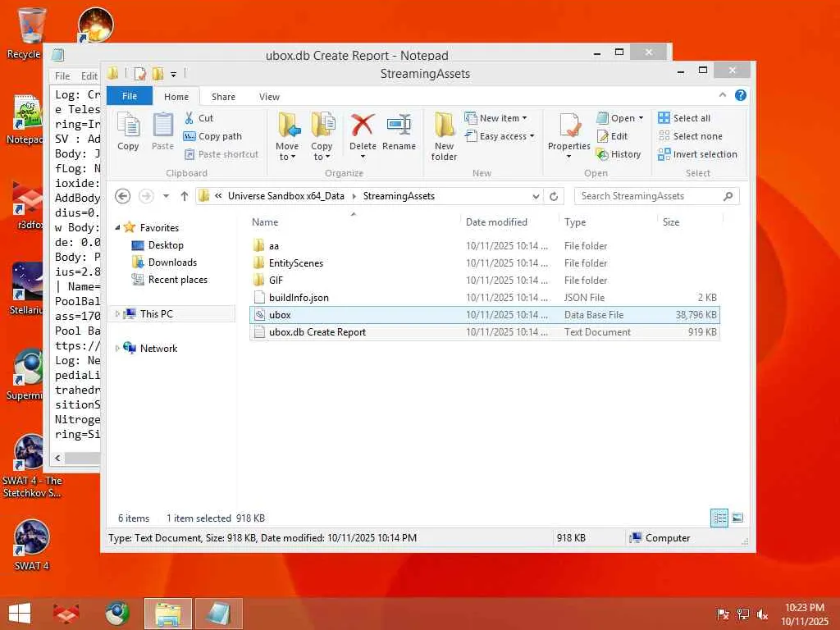Click the SWAT 4 desktop shortcut
840x630 pixels.
click(x=32, y=545)
